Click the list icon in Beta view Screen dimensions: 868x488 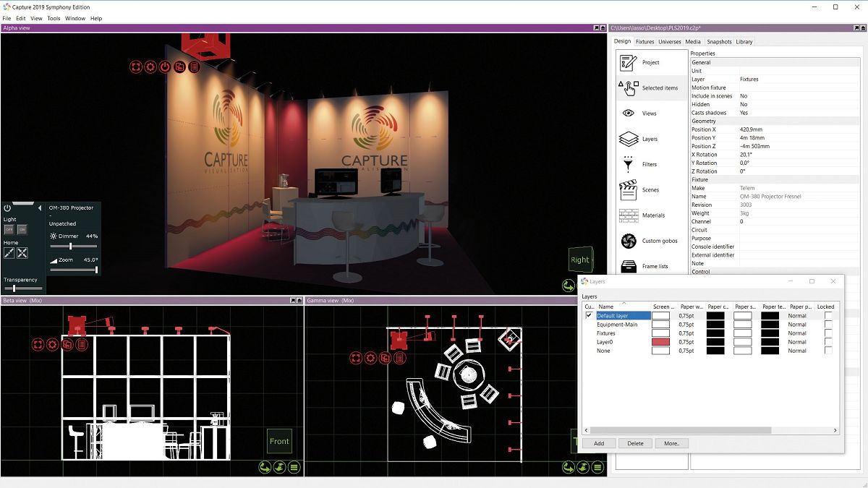[x=82, y=345]
